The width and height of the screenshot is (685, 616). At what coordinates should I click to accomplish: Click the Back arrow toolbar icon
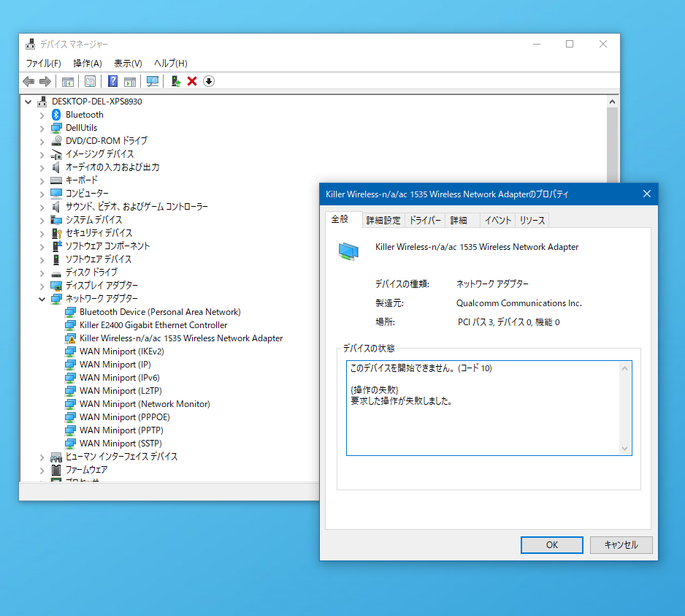[28, 81]
